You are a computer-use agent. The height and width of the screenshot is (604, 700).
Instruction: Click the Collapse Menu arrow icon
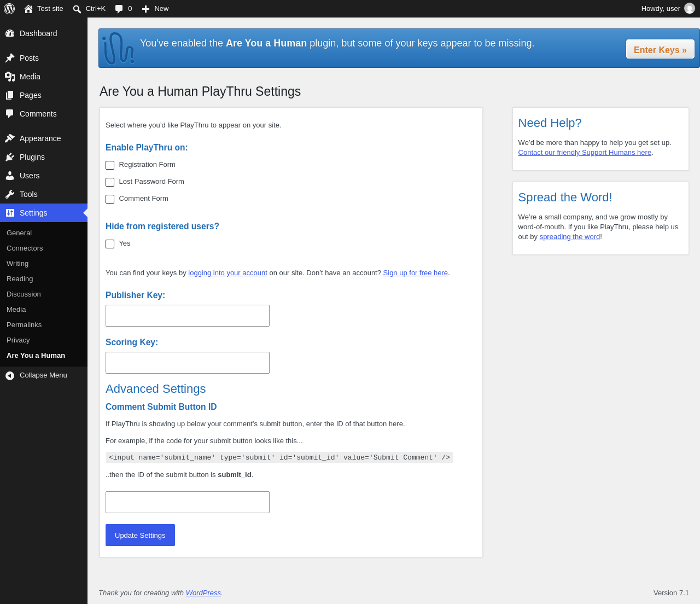pos(10,375)
